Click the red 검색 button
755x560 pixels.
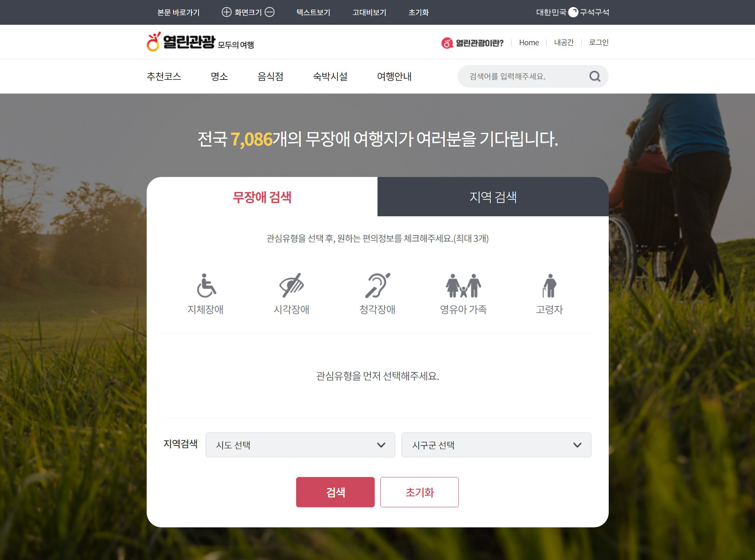[335, 492]
